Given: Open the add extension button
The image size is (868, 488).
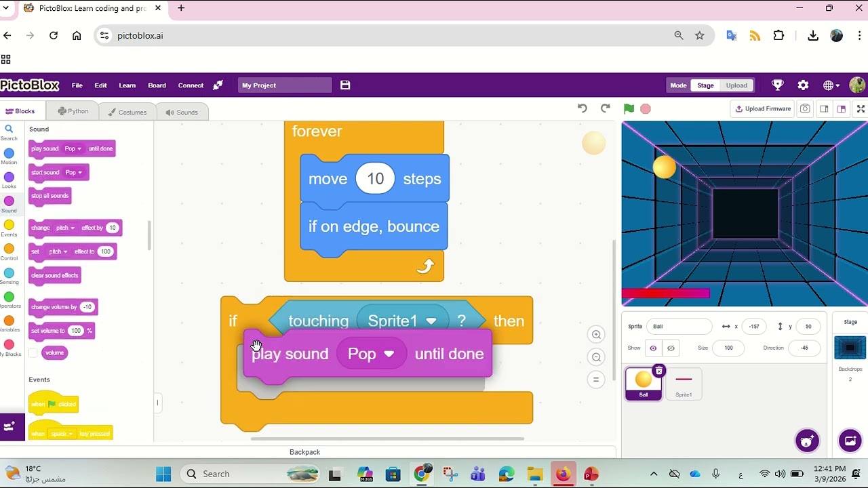Looking at the screenshot, I should tap(9, 427).
